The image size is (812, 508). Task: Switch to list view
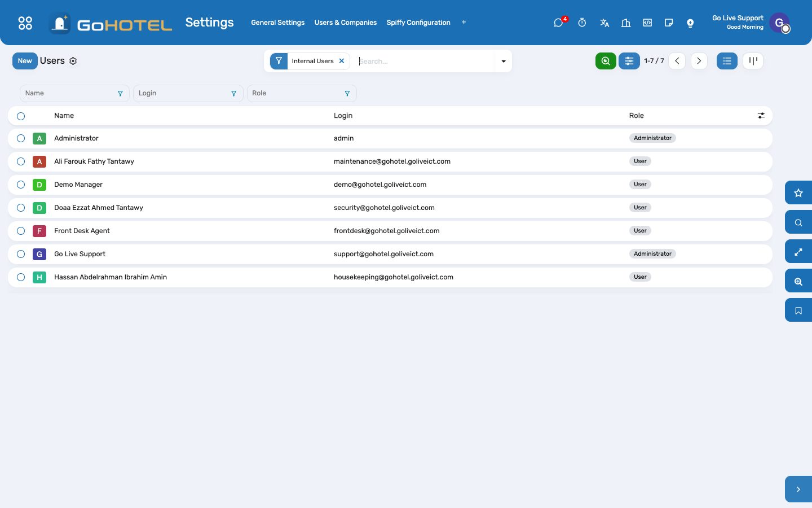pyautogui.click(x=727, y=61)
